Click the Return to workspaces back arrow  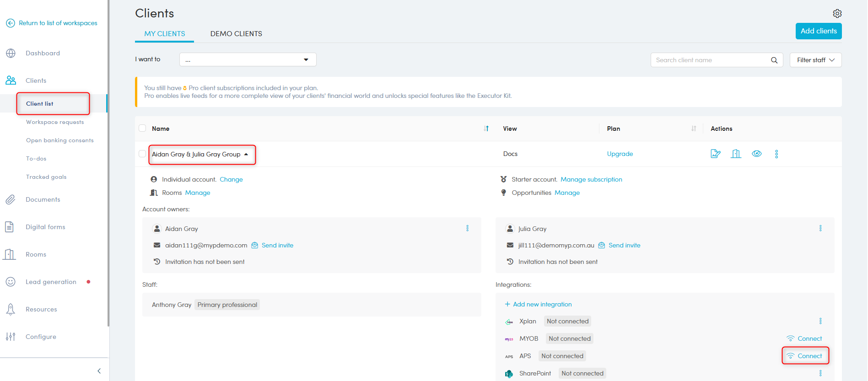click(x=11, y=23)
